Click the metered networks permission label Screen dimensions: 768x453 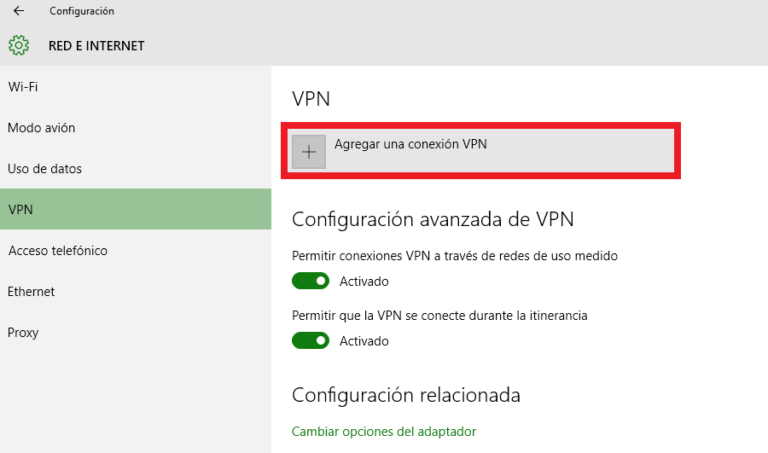tap(454, 256)
